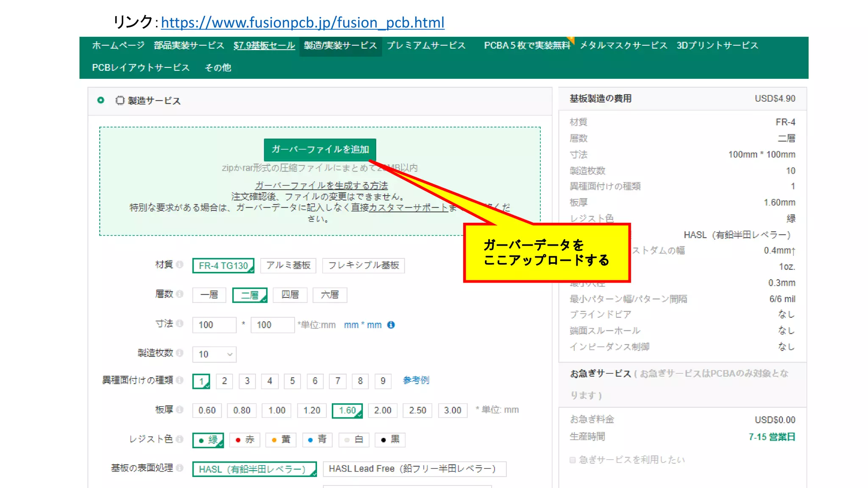Viewport: 868px width, 488px height.
Task: Open the 製造枚数 quantity dropdown
Action: (214, 354)
